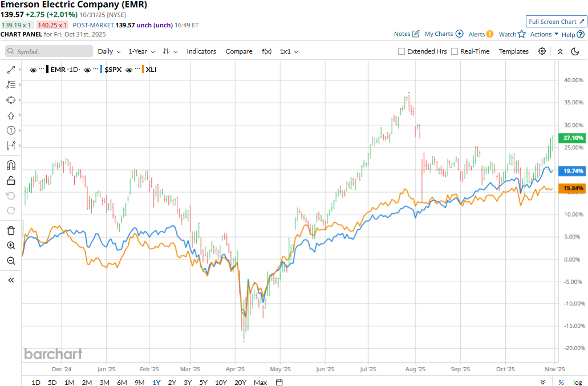
Task: Open the Indicators menu
Action: [x=201, y=51]
